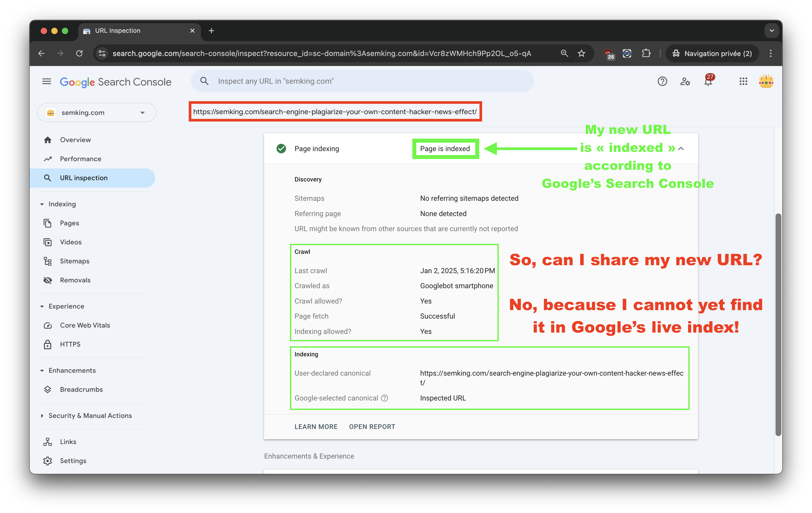The width and height of the screenshot is (812, 513).
Task: Go forward with the browser forward arrow
Action: (60, 53)
